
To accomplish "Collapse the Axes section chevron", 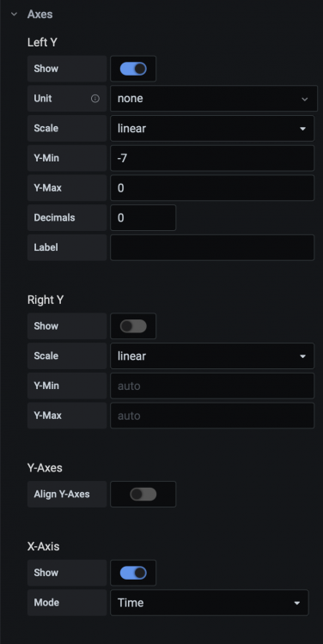I will (15, 14).
